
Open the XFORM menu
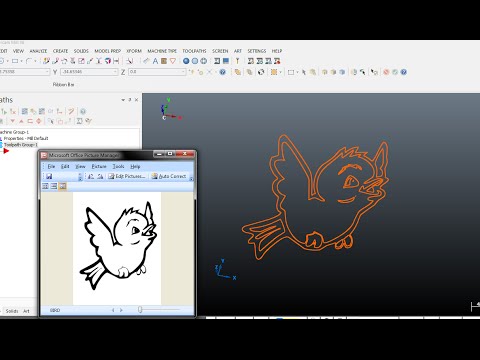[x=134, y=51]
